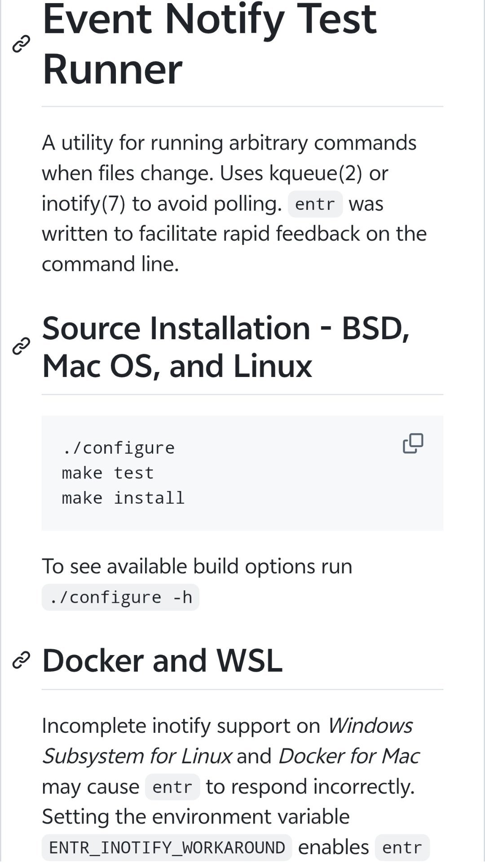Click the entr code tag after "may cause"

pos(172,787)
